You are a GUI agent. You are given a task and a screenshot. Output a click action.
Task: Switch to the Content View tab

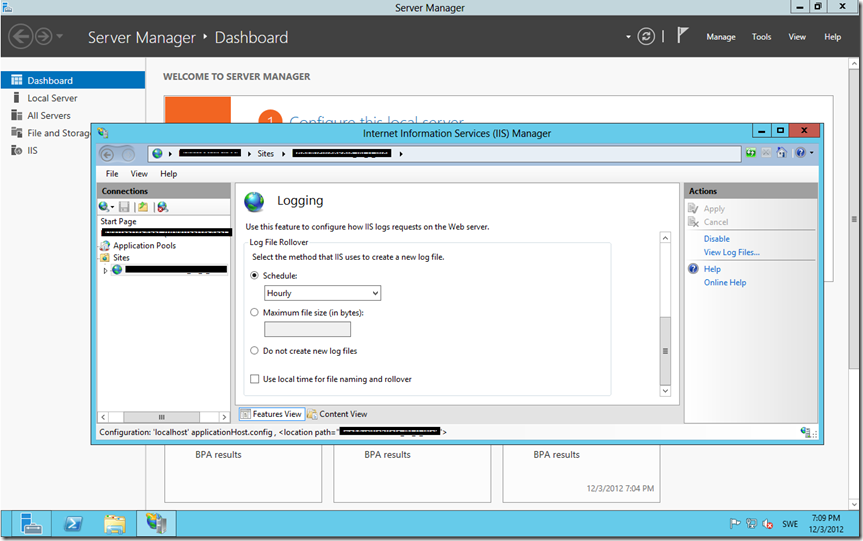(337, 414)
